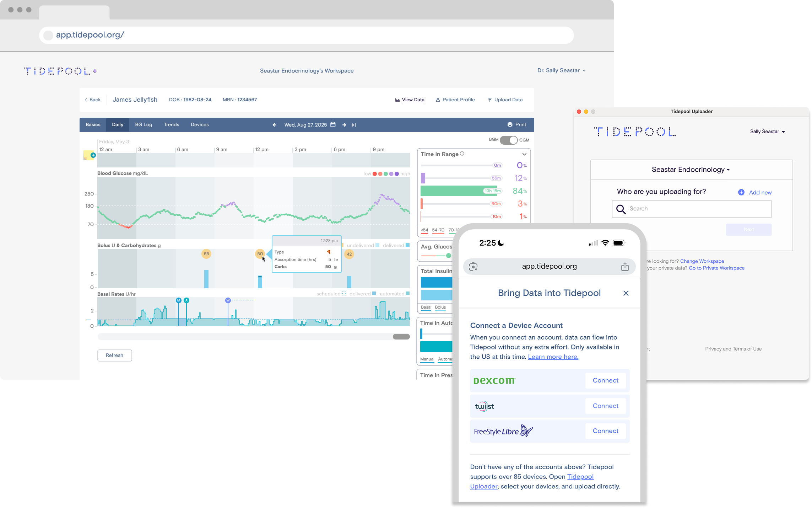Viewport: 812px width, 508px height.
Task: Click the horizontal chart scrollbar thumb
Action: (x=401, y=337)
